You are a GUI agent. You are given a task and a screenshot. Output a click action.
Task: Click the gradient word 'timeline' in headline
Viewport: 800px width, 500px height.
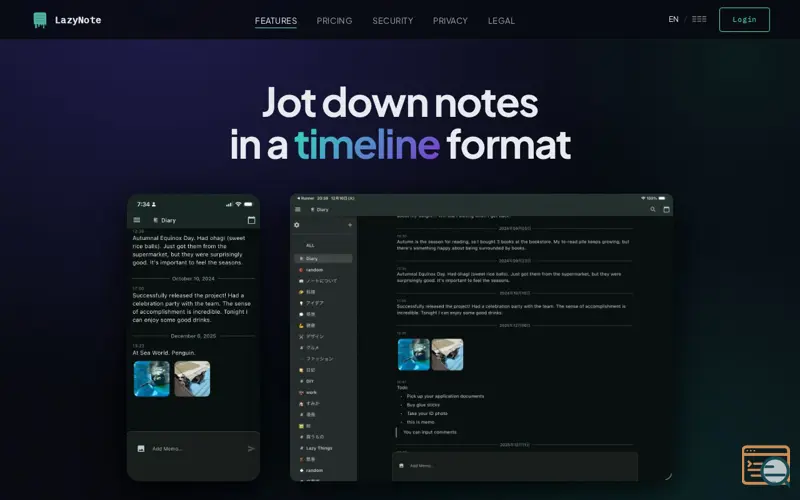(x=367, y=144)
